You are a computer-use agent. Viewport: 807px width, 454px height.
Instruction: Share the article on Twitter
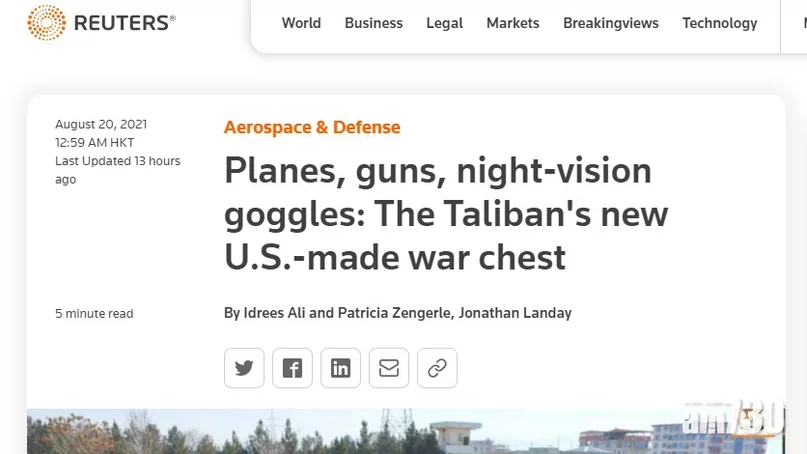point(244,368)
